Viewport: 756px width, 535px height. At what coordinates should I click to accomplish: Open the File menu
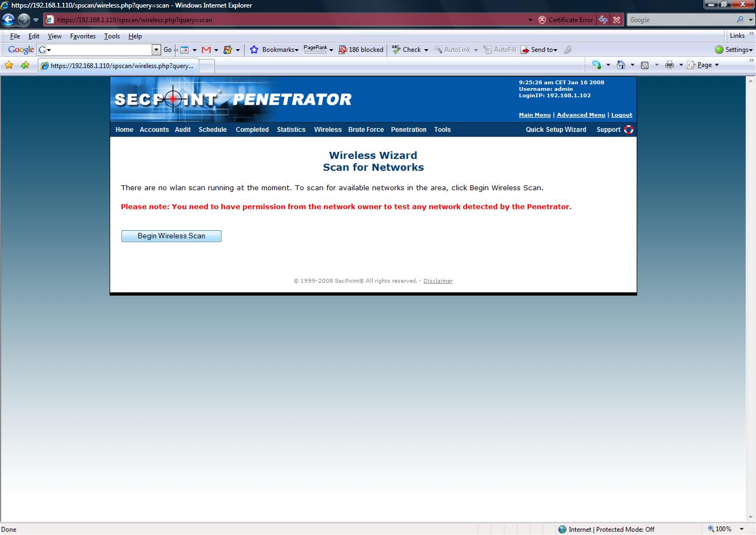[15, 36]
